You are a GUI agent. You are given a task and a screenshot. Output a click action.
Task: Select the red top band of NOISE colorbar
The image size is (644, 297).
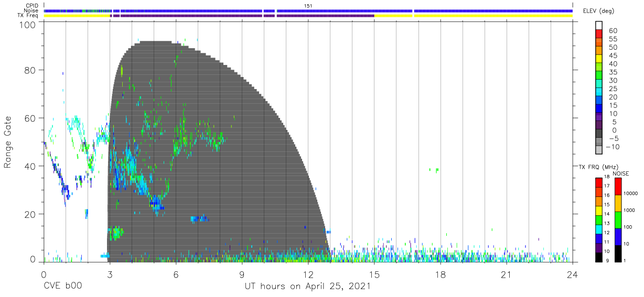click(618, 186)
